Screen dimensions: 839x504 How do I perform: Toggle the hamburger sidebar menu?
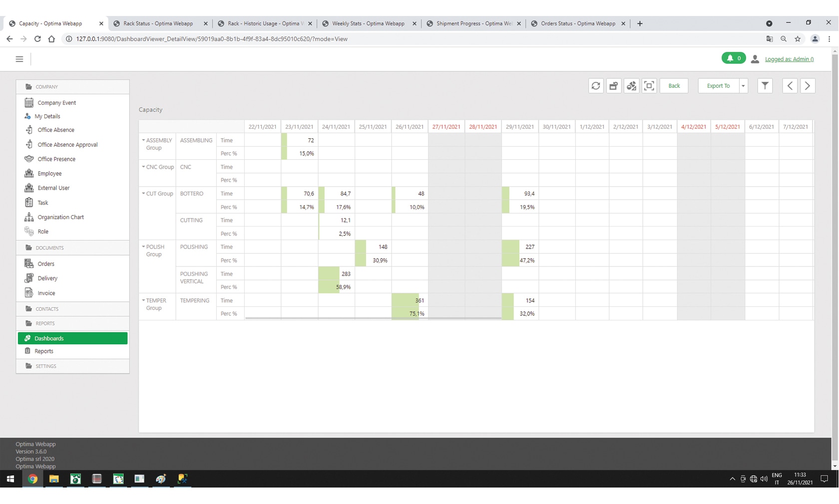(x=19, y=59)
